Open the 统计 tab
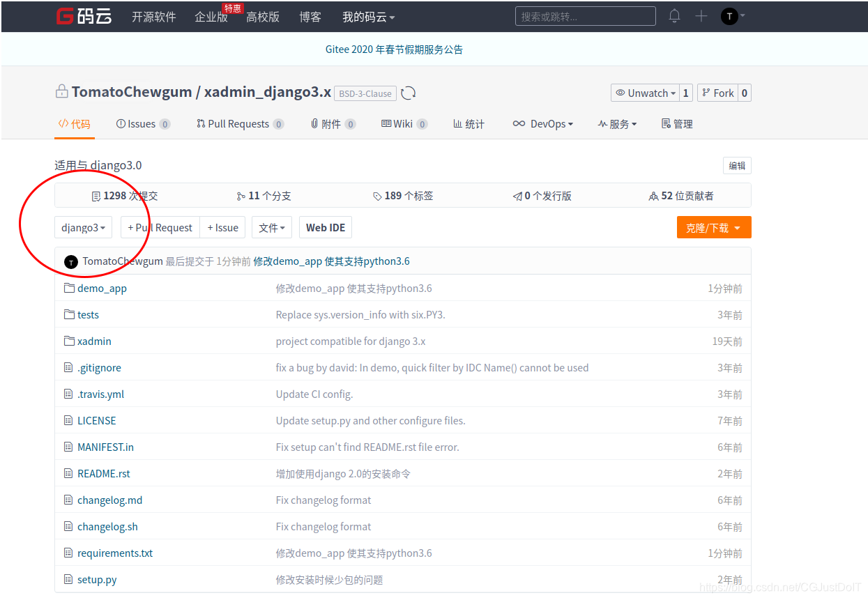The image size is (868, 600). pyautogui.click(x=469, y=123)
